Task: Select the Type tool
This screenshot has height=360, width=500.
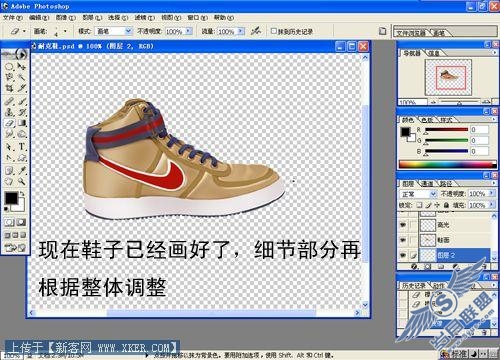Action: click(x=22, y=147)
